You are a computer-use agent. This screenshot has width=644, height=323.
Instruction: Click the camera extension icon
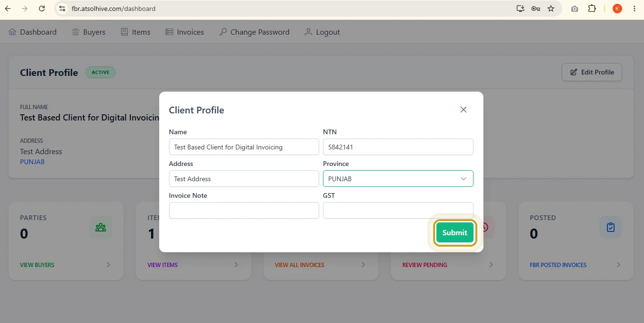point(575,9)
